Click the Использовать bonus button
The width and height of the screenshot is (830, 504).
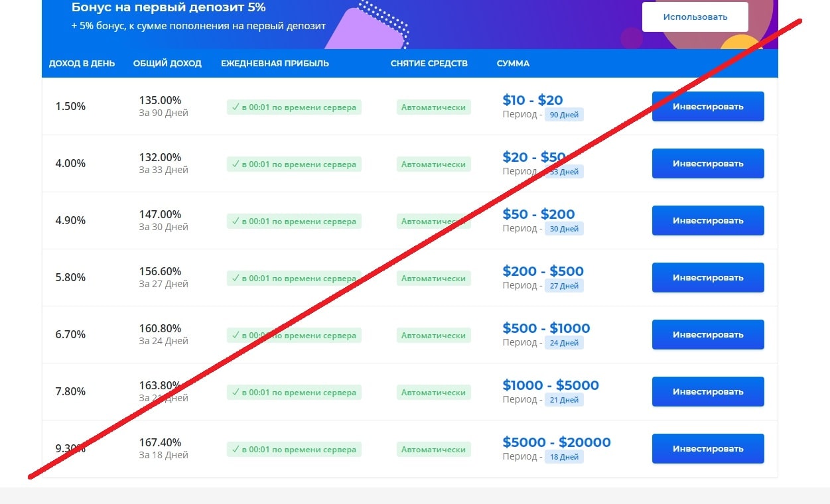[695, 17]
